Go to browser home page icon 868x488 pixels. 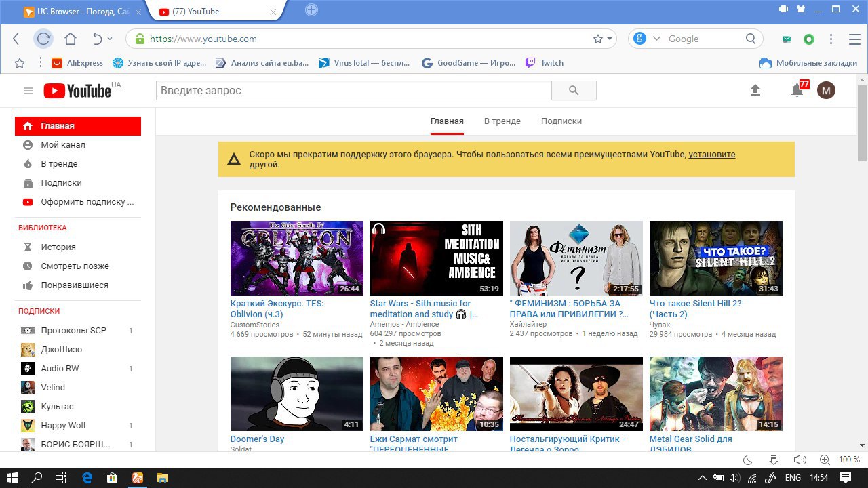click(71, 39)
